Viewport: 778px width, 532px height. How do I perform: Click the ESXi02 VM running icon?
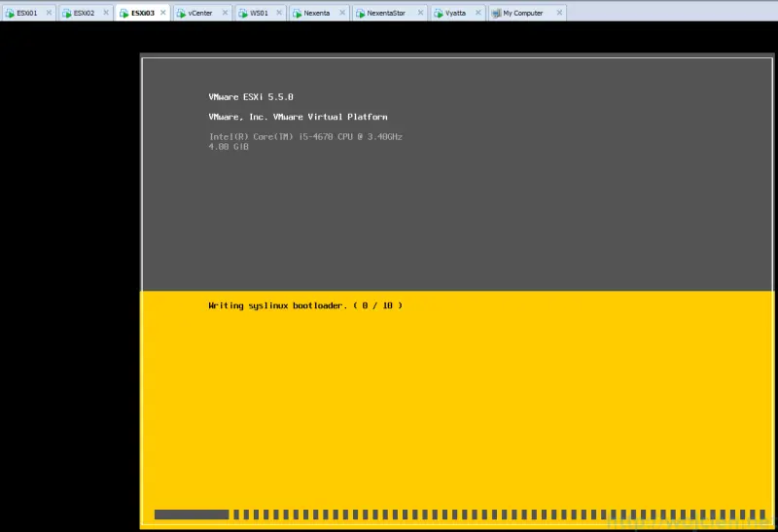pos(66,14)
